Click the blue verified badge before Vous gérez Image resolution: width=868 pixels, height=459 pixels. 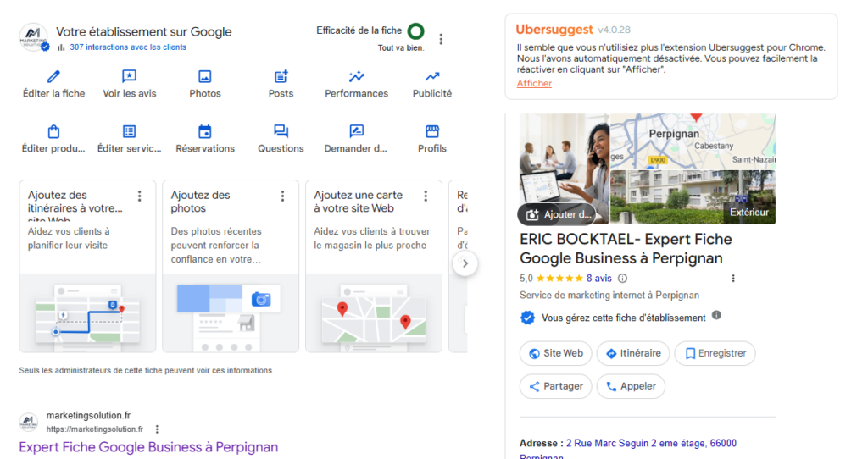[x=527, y=318]
